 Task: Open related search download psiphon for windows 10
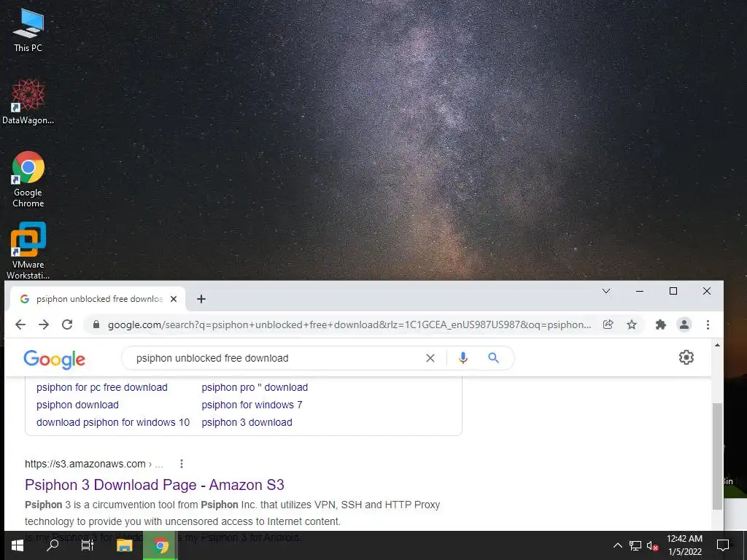pyautogui.click(x=113, y=422)
